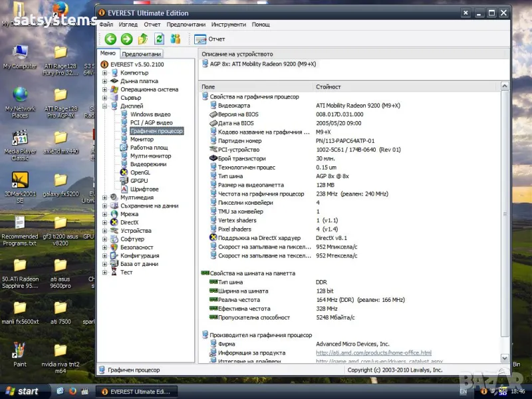Collapse the Дисплей tree node
The width and height of the screenshot is (532, 399).
[x=104, y=106]
